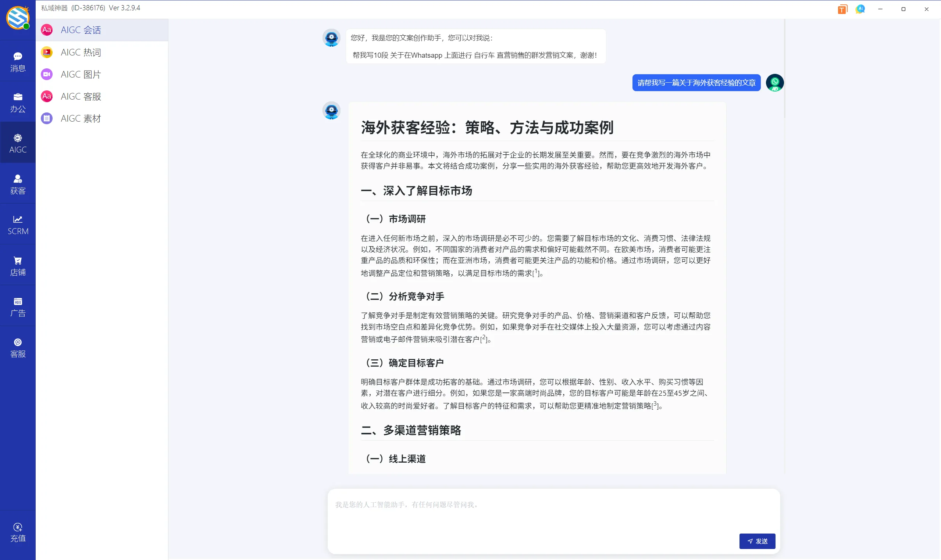This screenshot has height=560, width=941.
Task: Select the AIGC 客服 entry
Action: point(81,96)
